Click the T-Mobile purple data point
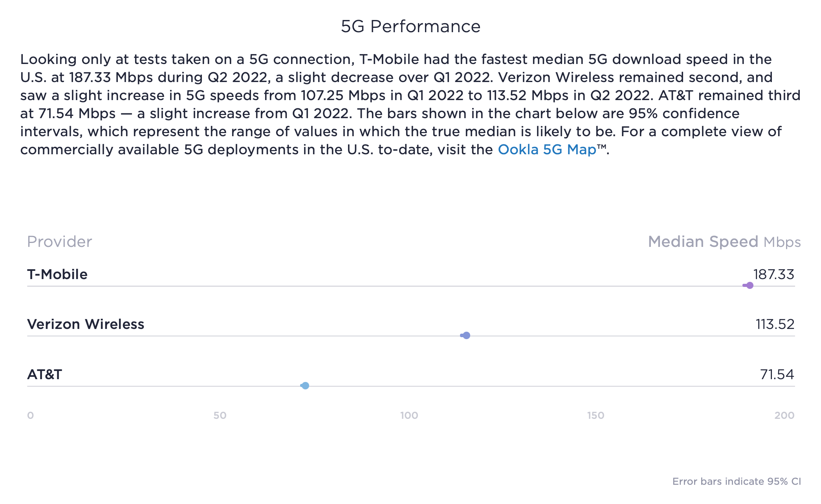Screen dimensions: 821x504 pyautogui.click(x=750, y=285)
